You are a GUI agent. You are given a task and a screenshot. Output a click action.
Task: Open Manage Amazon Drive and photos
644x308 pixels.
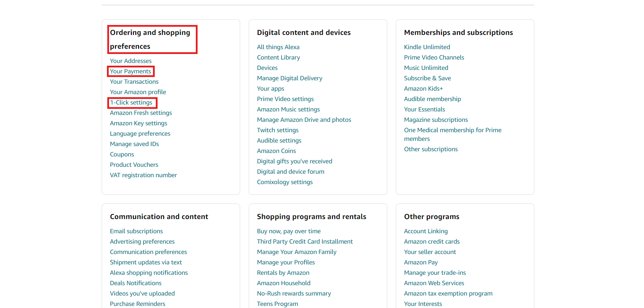[304, 120]
